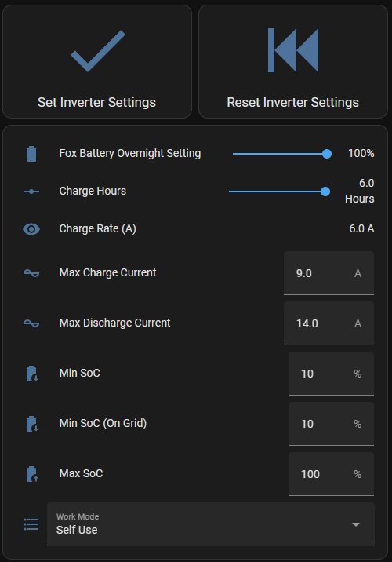Click the battery icon beside Fox Battery Overnight Setting
Image resolution: width=392 pixels, height=562 pixels.
[31, 154]
